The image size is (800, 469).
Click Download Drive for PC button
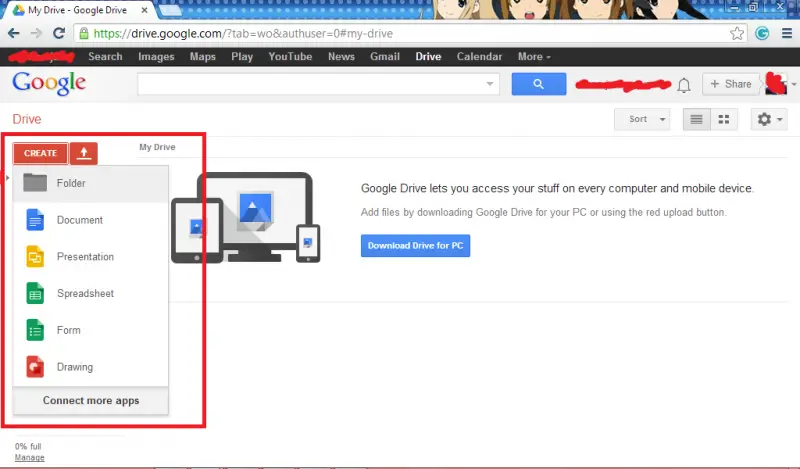[415, 245]
